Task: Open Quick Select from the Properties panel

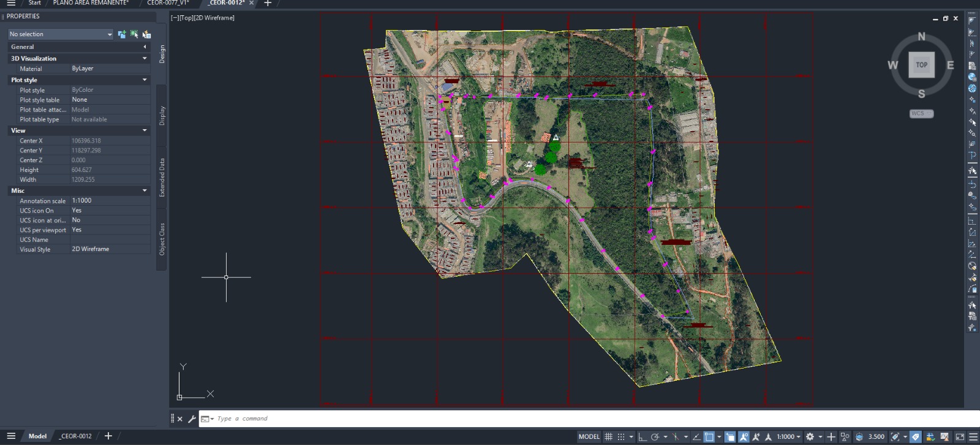Action: coord(146,34)
